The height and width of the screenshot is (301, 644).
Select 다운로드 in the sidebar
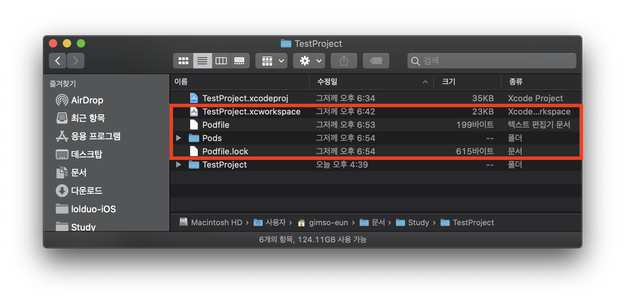click(x=79, y=191)
